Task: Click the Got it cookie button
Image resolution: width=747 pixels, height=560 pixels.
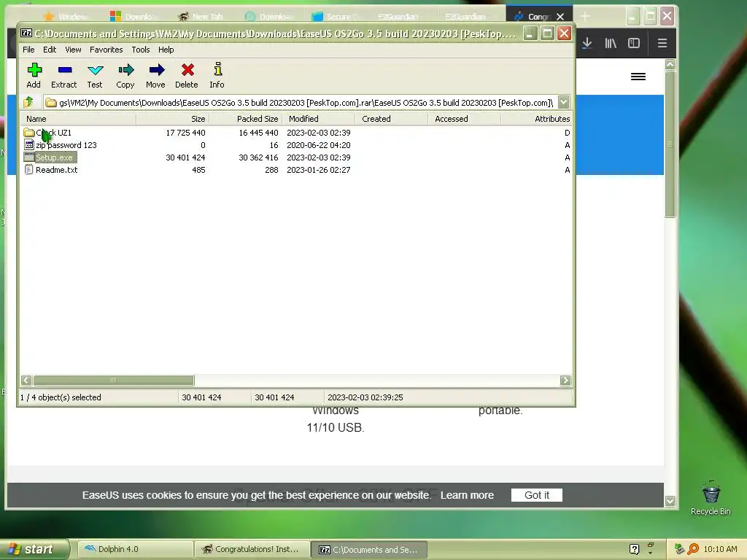Action: pos(536,495)
